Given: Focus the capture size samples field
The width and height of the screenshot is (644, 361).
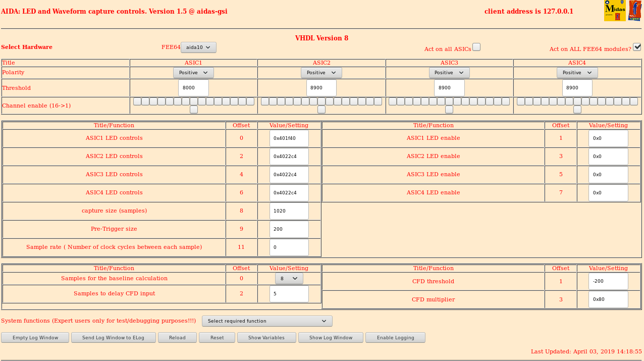Looking at the screenshot, I should pos(289,211).
